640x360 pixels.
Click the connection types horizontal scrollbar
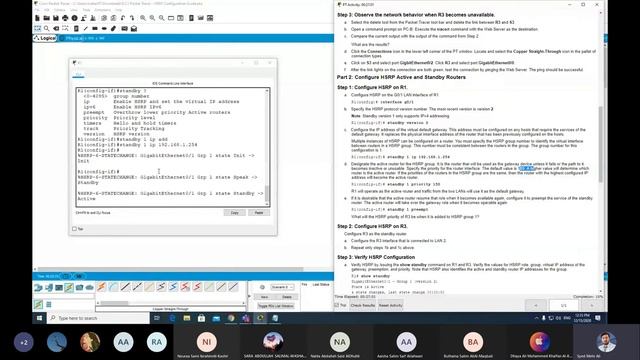tap(171, 303)
